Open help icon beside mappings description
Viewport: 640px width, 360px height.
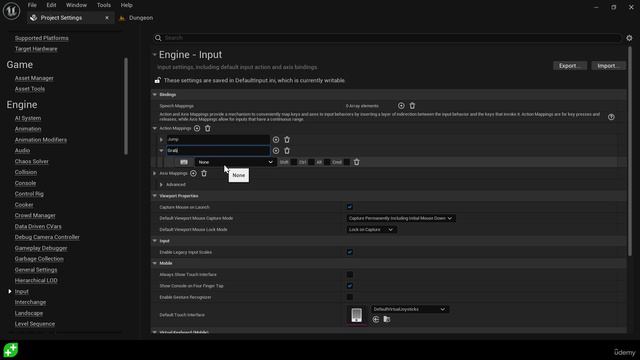(x=611, y=117)
